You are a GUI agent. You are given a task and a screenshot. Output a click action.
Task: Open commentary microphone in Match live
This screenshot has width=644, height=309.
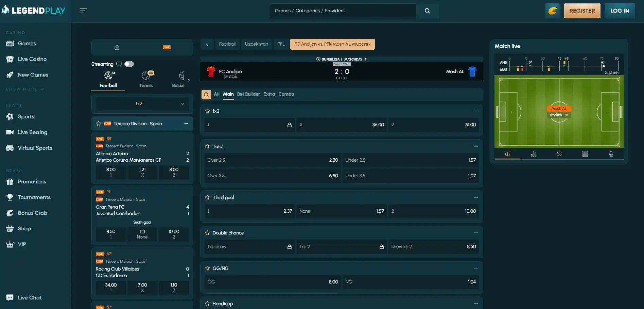pyautogui.click(x=611, y=154)
